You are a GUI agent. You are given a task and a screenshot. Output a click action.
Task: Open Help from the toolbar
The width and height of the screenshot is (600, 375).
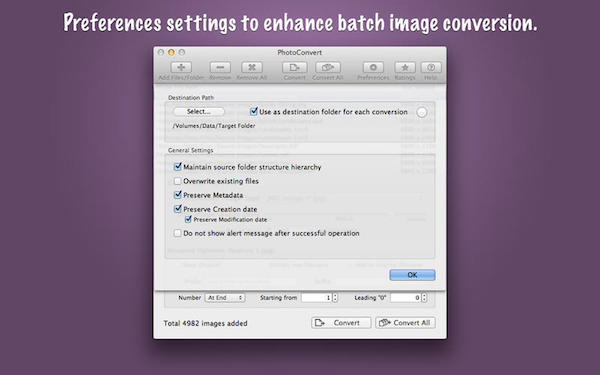(431, 67)
